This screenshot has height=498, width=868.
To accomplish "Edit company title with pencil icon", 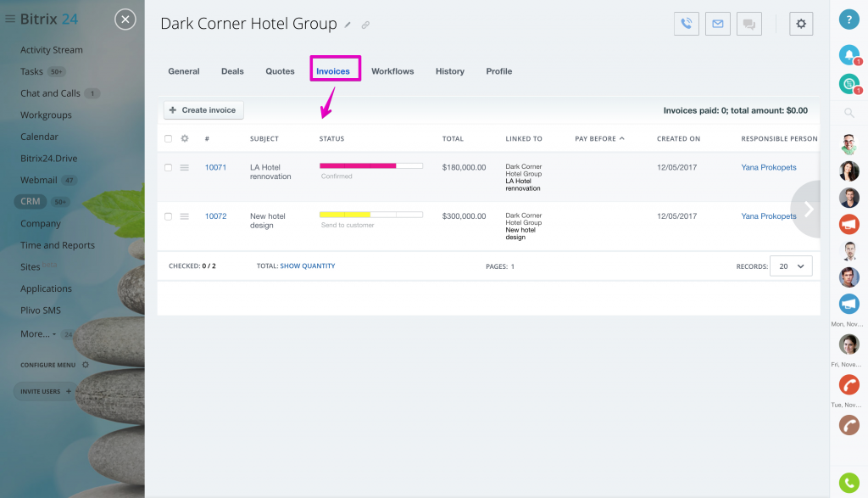I will [348, 25].
